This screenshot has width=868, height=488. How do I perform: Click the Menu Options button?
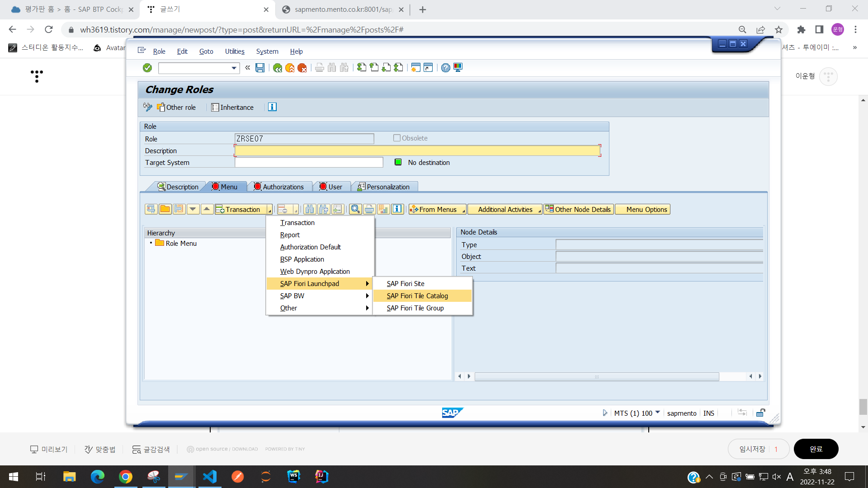(x=642, y=210)
